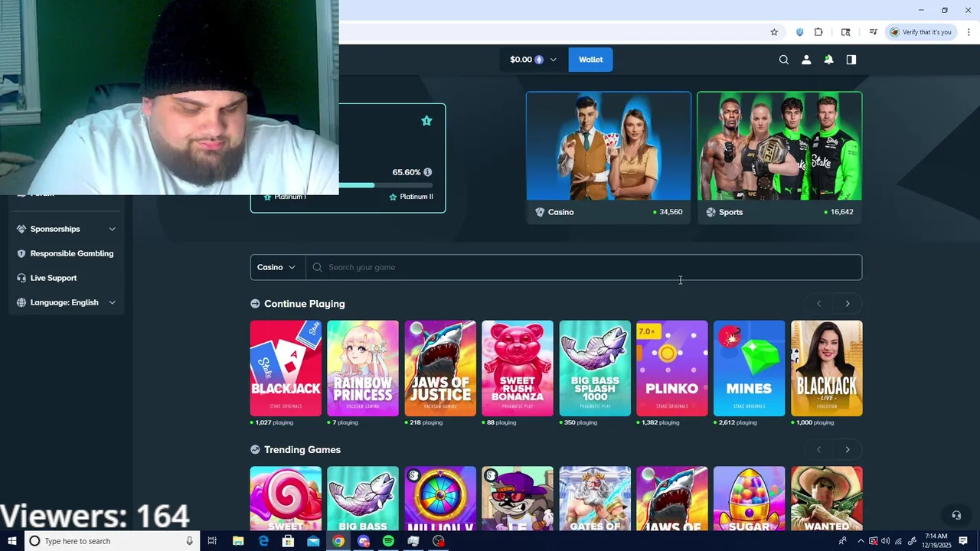Screen dimensions: 980x551
Task: Open the clock showing 7:14 AM
Action: (x=936, y=541)
